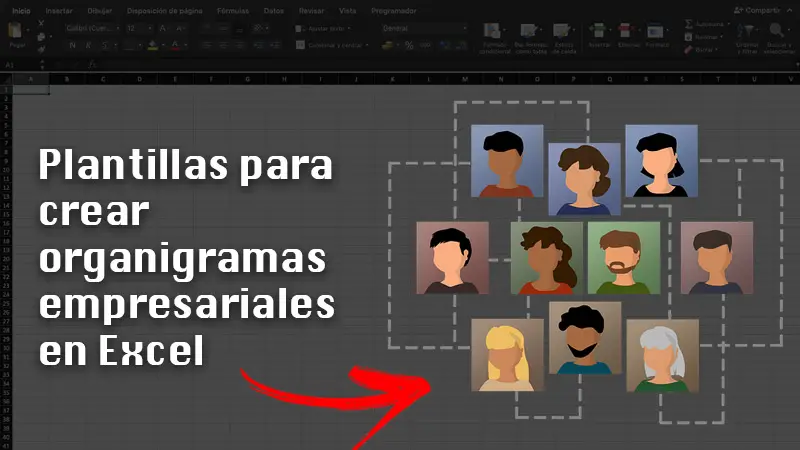Open the Datos ribbon tab

pyautogui.click(x=273, y=11)
